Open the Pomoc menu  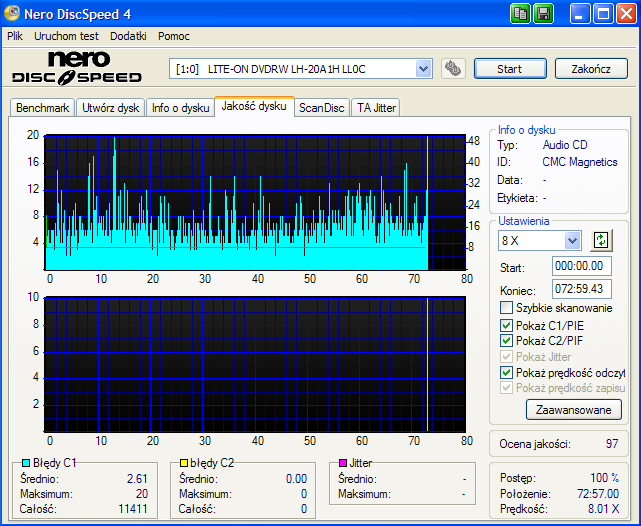click(x=174, y=36)
